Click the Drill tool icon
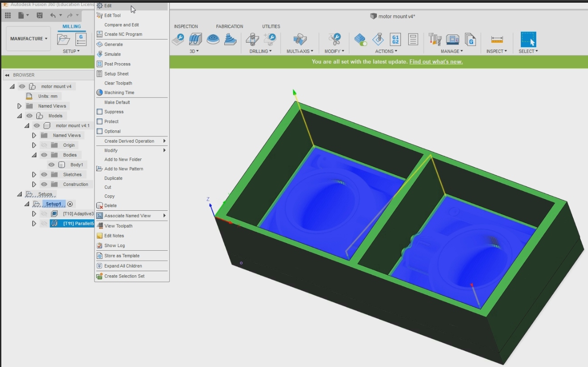The width and height of the screenshot is (588, 367). tap(252, 40)
